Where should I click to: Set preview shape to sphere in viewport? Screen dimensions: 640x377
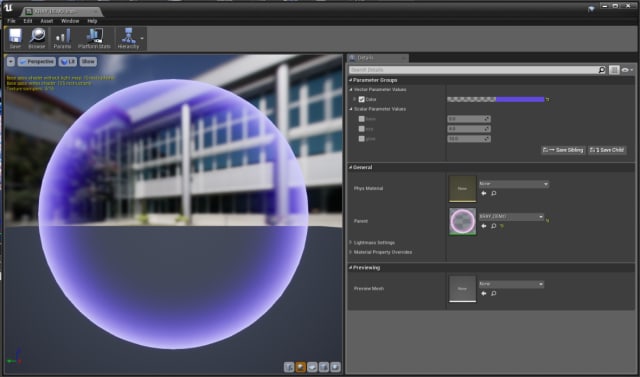[x=300, y=367]
